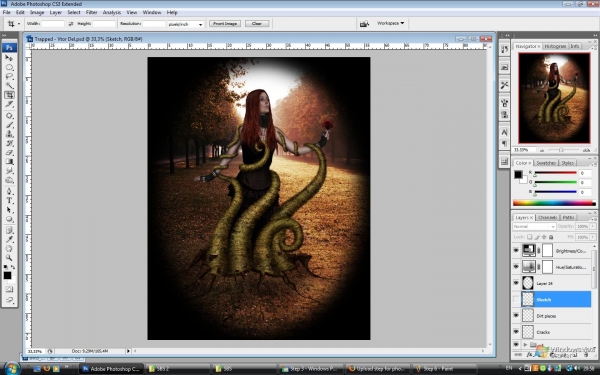600x375 pixels.
Task: Select the Zoom tool
Action: coord(9,258)
